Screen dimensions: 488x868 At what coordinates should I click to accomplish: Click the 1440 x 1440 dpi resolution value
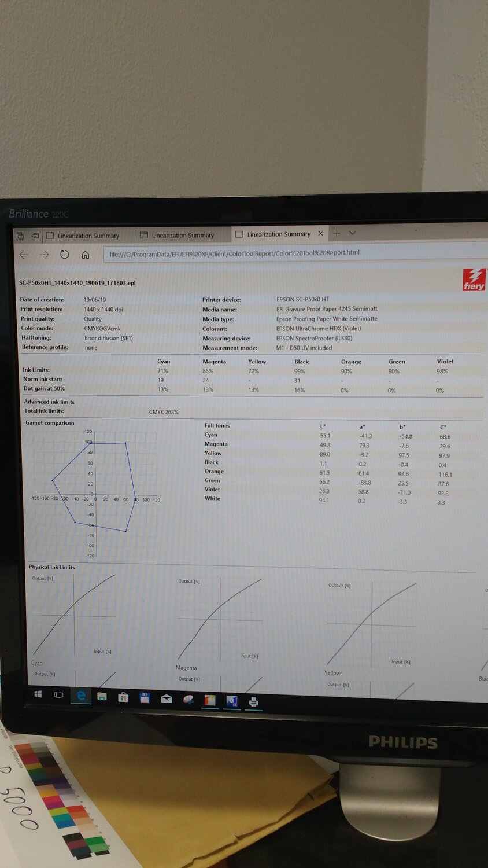(103, 309)
